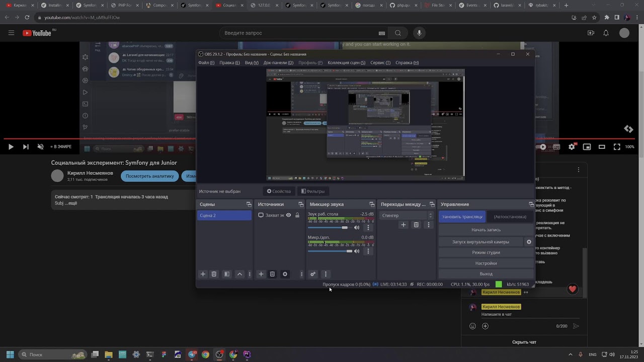The image size is (644, 362).
Task: Open Windows Start button on taskbar
Action: point(10,354)
